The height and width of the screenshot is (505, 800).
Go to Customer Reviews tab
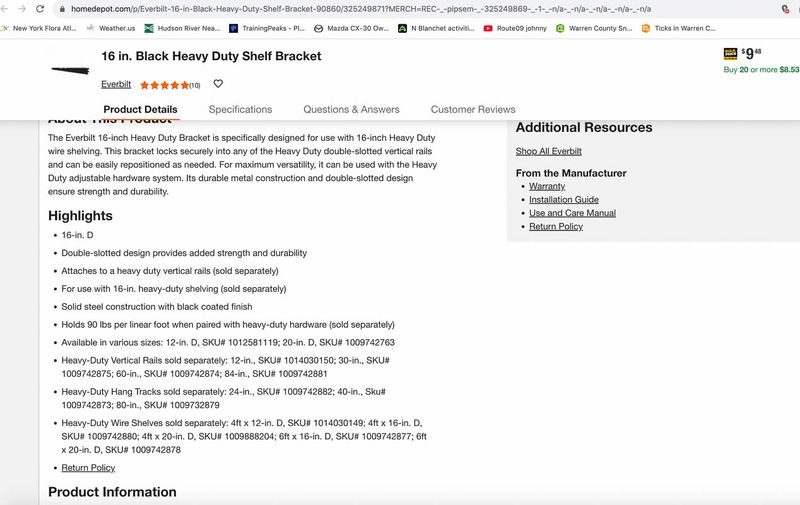click(x=473, y=109)
